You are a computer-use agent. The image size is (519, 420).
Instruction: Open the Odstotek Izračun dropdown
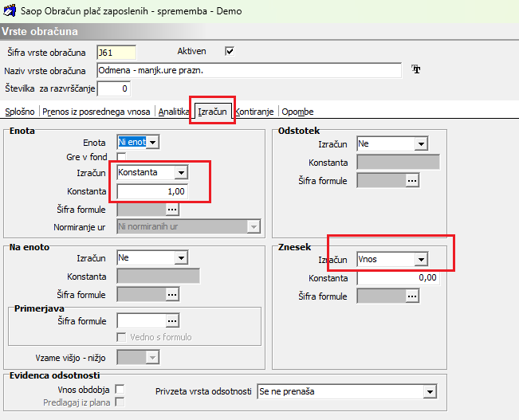tap(421, 144)
